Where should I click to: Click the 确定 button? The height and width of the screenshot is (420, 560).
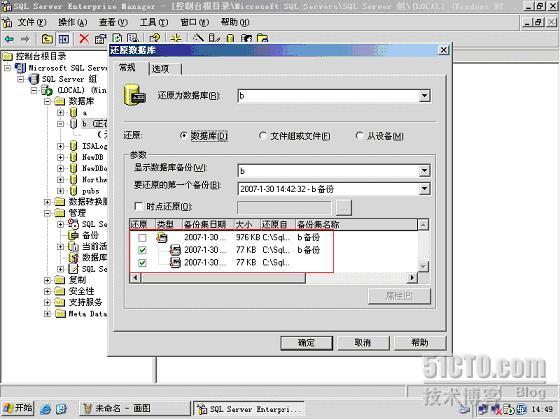click(x=306, y=343)
